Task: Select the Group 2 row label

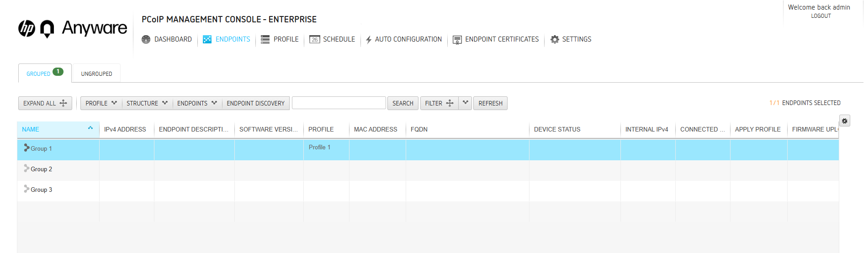Action: pyautogui.click(x=41, y=169)
